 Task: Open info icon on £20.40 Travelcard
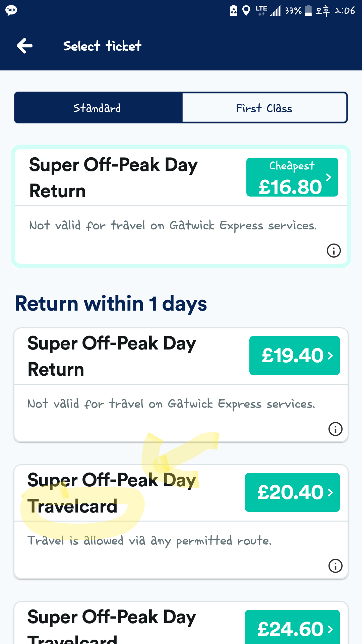[x=335, y=566]
